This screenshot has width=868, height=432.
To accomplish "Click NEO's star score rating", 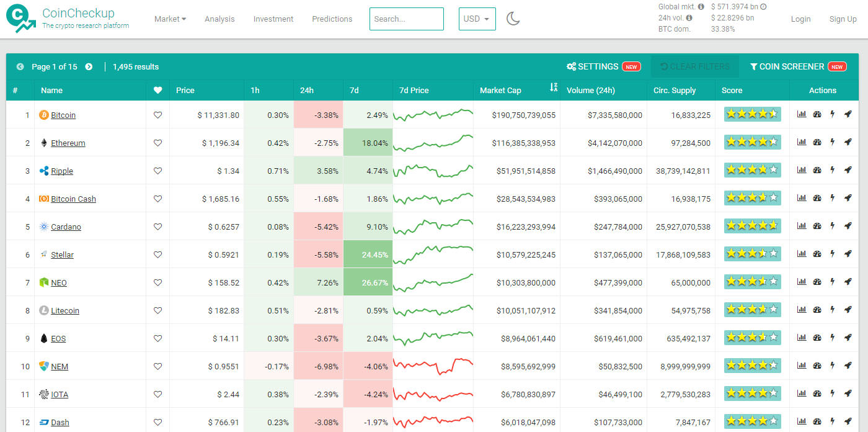I will coord(752,282).
